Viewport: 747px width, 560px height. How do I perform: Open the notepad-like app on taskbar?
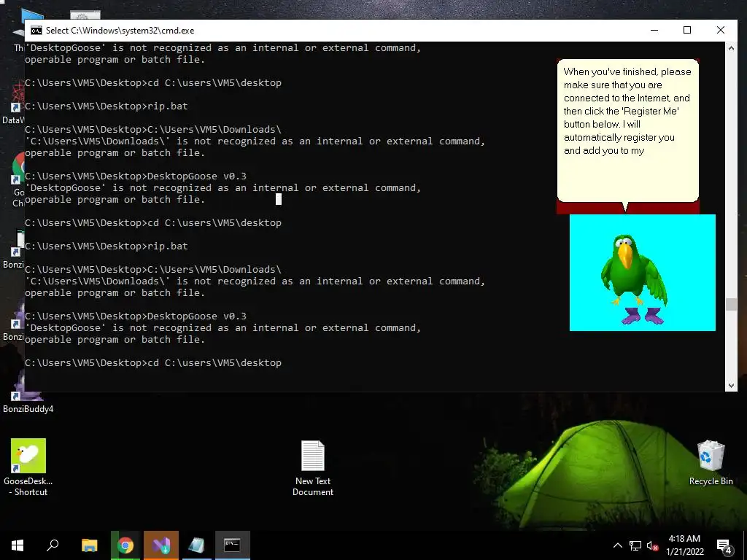pyautogui.click(x=196, y=545)
